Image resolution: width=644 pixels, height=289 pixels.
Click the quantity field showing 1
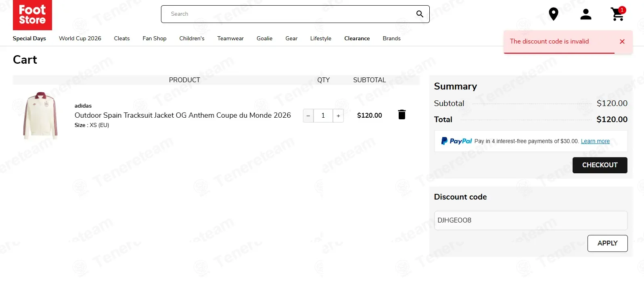pos(323,116)
